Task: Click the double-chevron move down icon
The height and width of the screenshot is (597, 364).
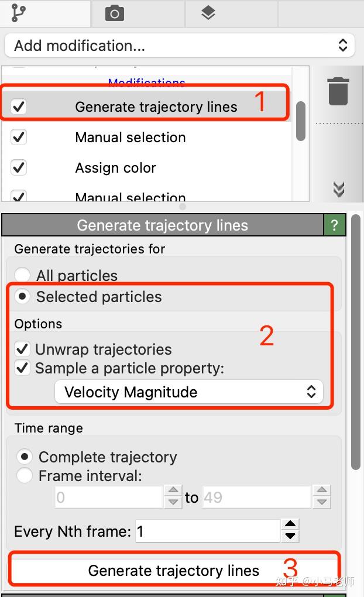Action: tap(338, 189)
